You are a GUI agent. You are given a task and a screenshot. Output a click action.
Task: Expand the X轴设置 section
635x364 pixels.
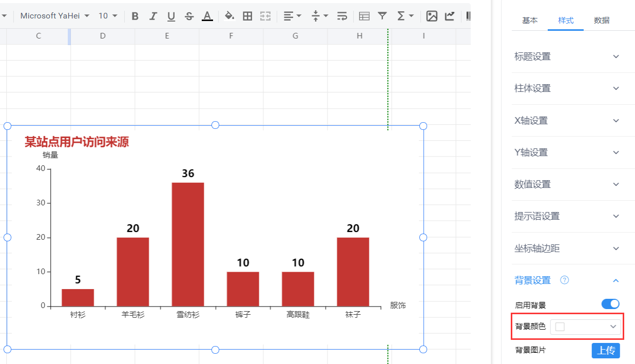[567, 121]
